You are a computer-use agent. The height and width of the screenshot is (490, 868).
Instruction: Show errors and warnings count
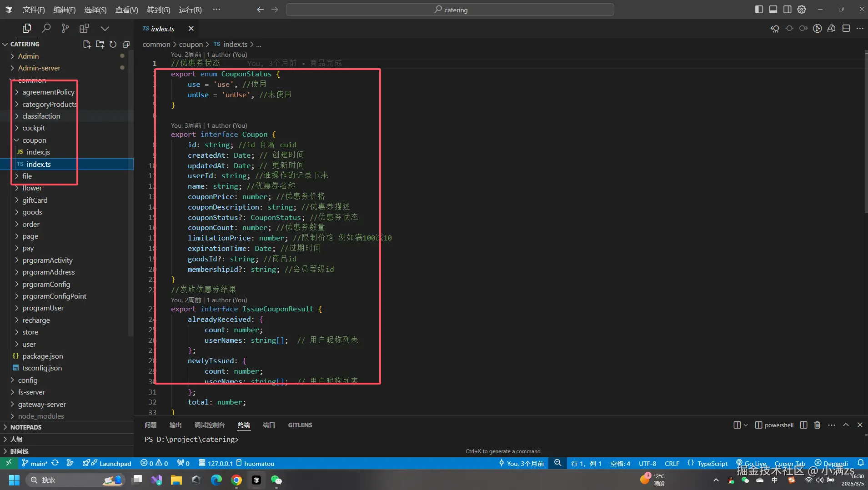(x=154, y=463)
